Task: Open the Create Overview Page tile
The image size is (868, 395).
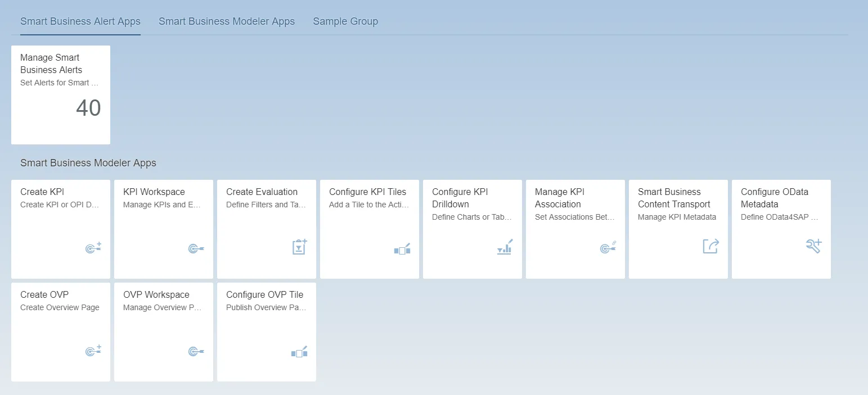Action: click(60, 332)
